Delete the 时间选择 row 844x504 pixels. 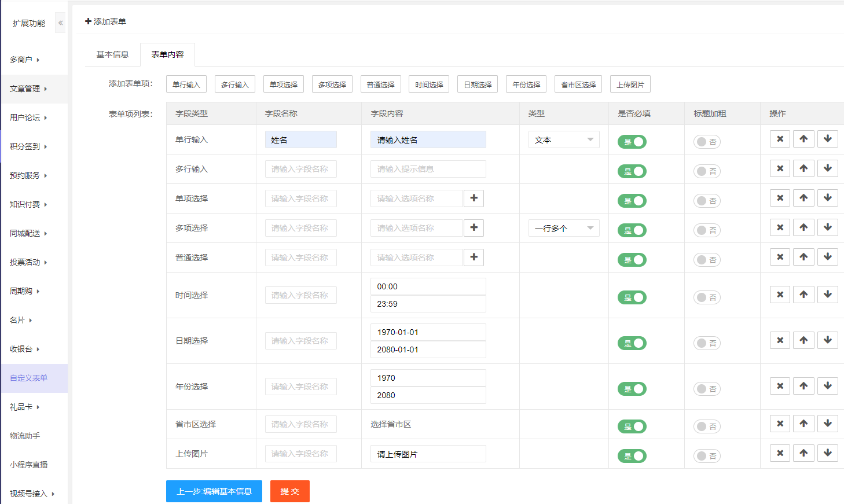click(x=780, y=295)
